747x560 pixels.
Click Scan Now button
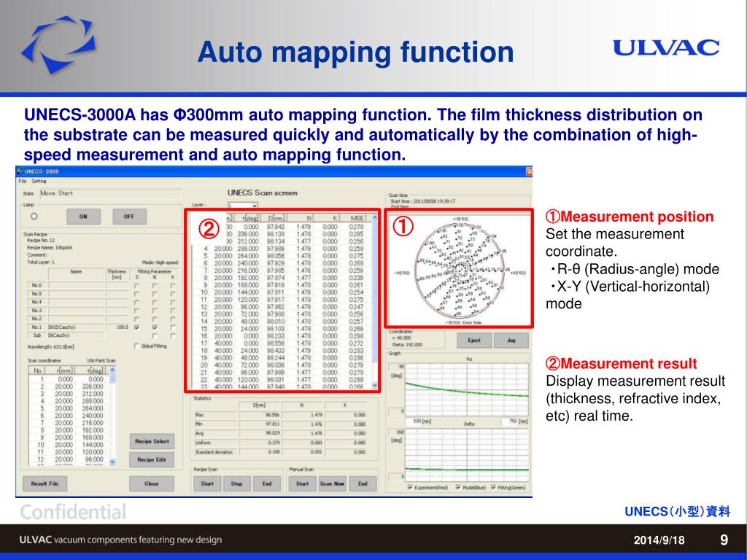332,484
